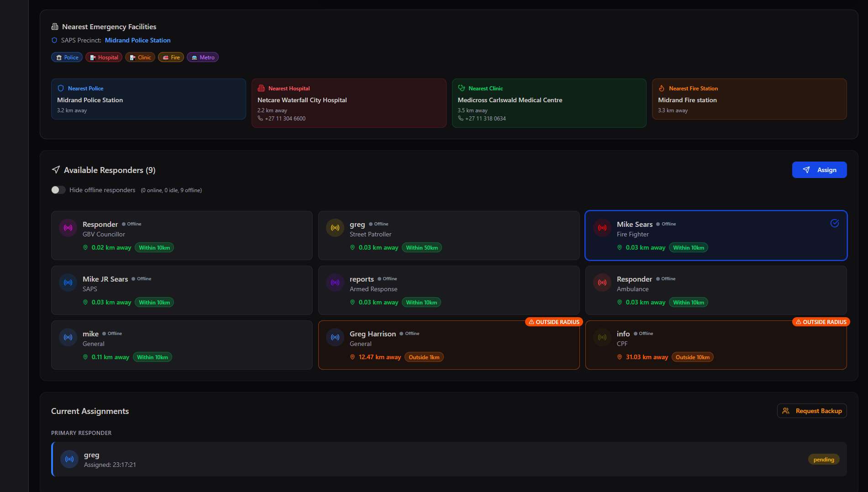The height and width of the screenshot is (492, 868).
Task: Open Midrand Fire station card
Action: point(749,99)
